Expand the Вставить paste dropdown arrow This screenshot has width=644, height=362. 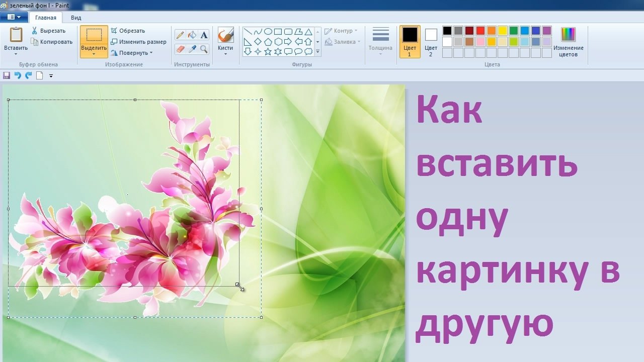16,51
